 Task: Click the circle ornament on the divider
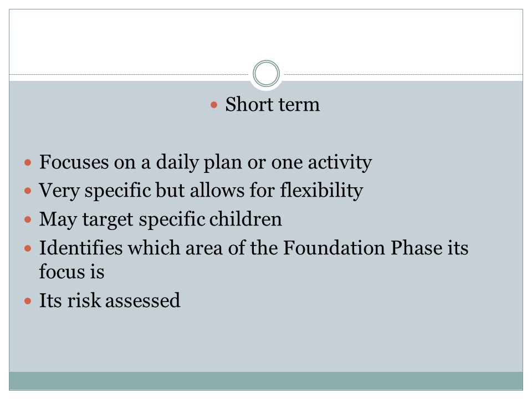point(266,73)
